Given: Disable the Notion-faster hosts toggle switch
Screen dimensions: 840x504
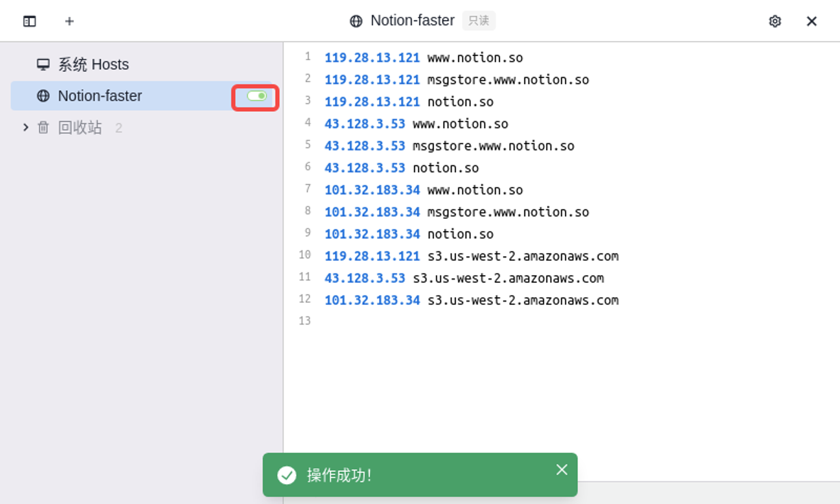Looking at the screenshot, I should click(257, 96).
